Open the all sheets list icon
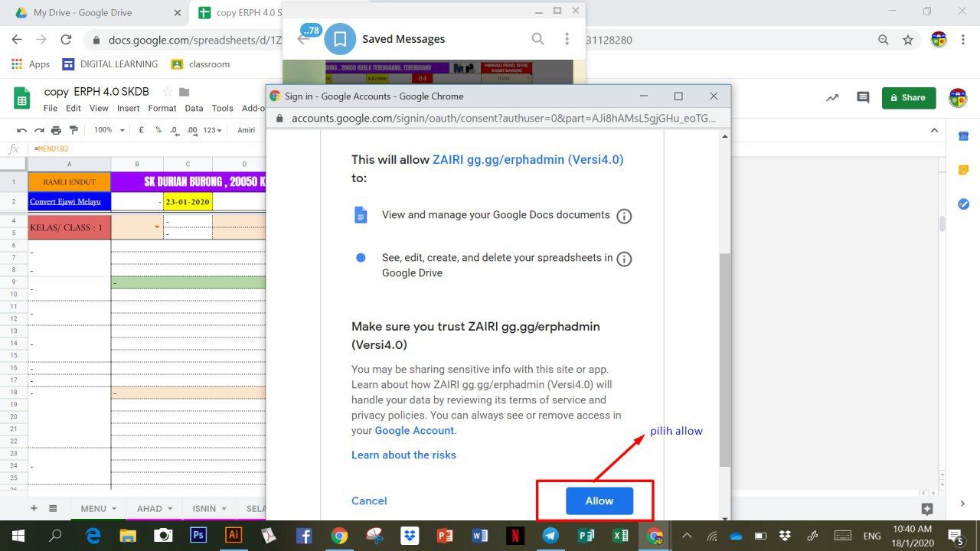Image resolution: width=980 pixels, height=551 pixels. coord(53,508)
